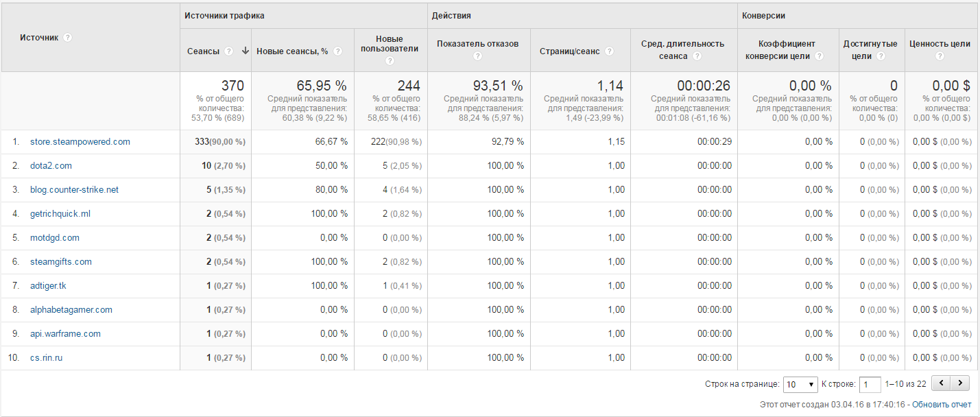
Task: Open store.steampowered.com source link
Action: pyautogui.click(x=80, y=142)
